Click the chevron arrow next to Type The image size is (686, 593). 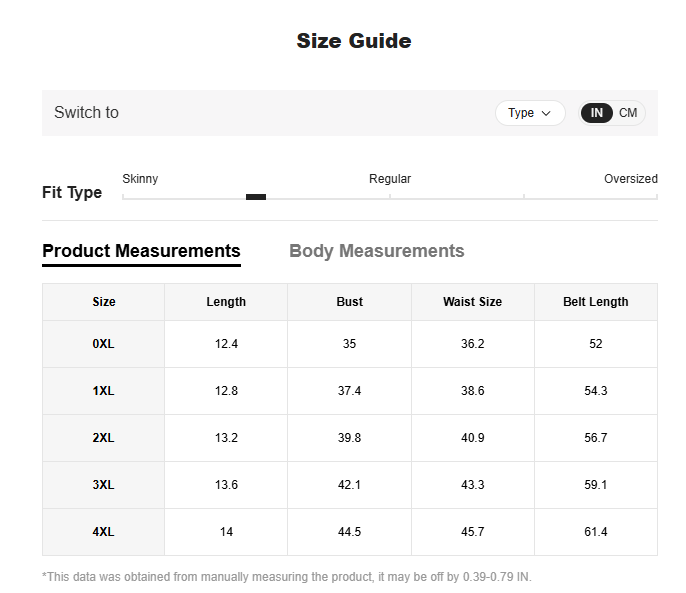(546, 113)
